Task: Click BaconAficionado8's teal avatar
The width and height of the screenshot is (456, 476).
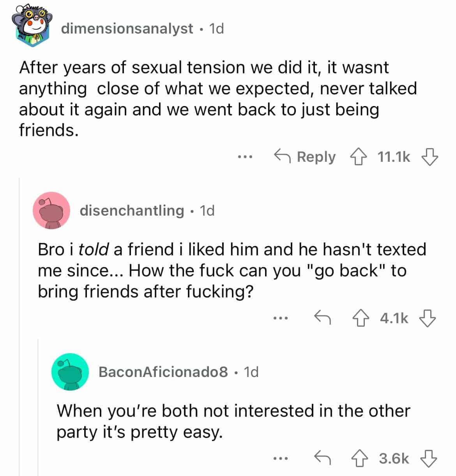Action: coord(70,372)
